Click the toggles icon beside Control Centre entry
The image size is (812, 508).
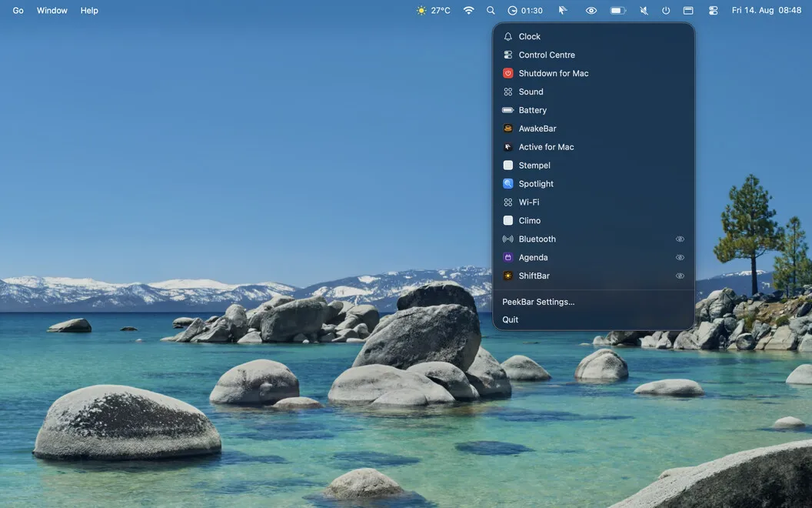(x=508, y=55)
